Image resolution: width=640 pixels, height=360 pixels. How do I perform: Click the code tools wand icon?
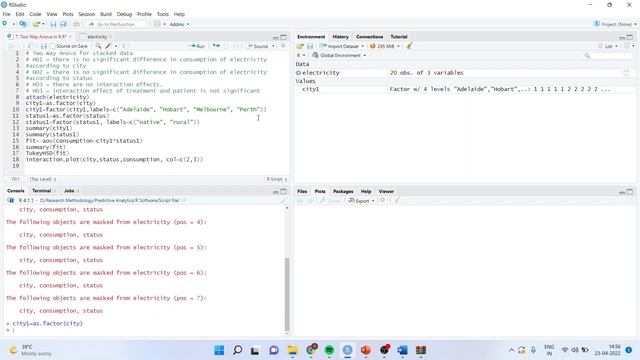tap(109, 46)
